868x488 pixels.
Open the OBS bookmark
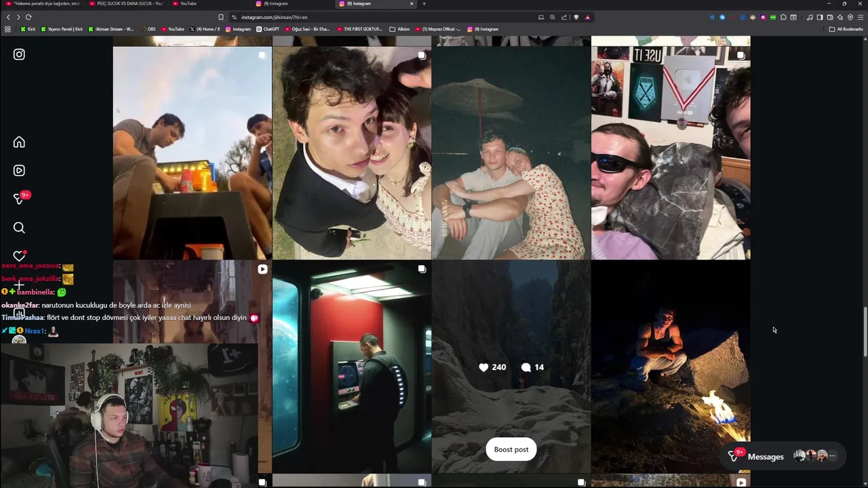[147, 29]
